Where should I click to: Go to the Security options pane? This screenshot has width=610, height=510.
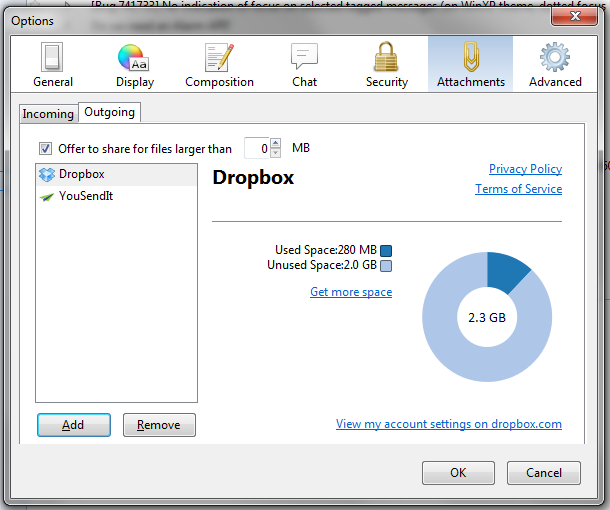[386, 65]
